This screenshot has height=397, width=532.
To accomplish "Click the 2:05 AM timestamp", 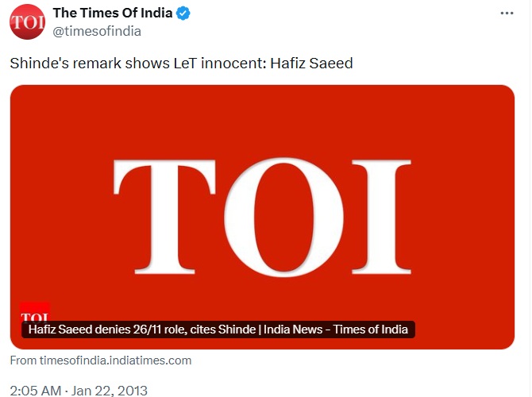I will coord(34,391).
